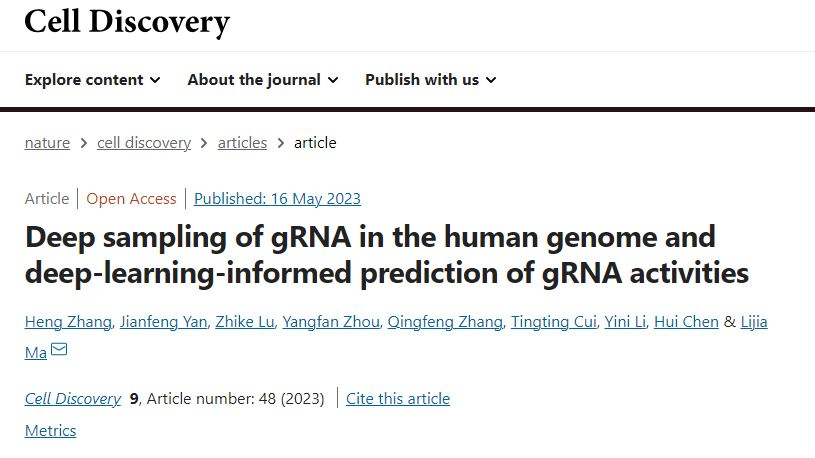
Task: Open author Heng Zhang's details
Action: pos(68,322)
